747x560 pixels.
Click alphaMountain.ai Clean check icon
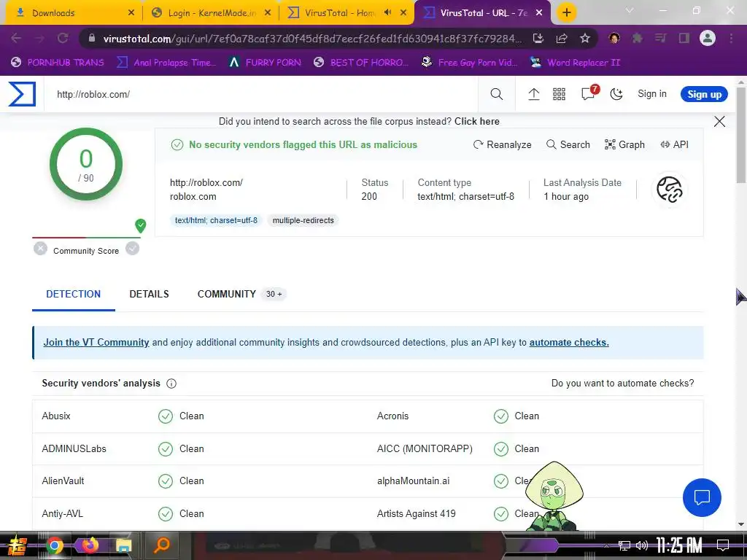click(500, 481)
